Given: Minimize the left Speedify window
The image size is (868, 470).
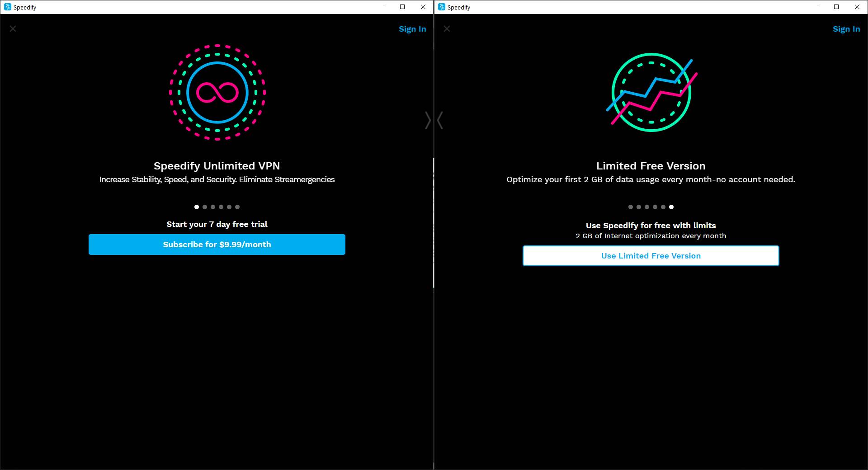Looking at the screenshot, I should (x=382, y=7).
